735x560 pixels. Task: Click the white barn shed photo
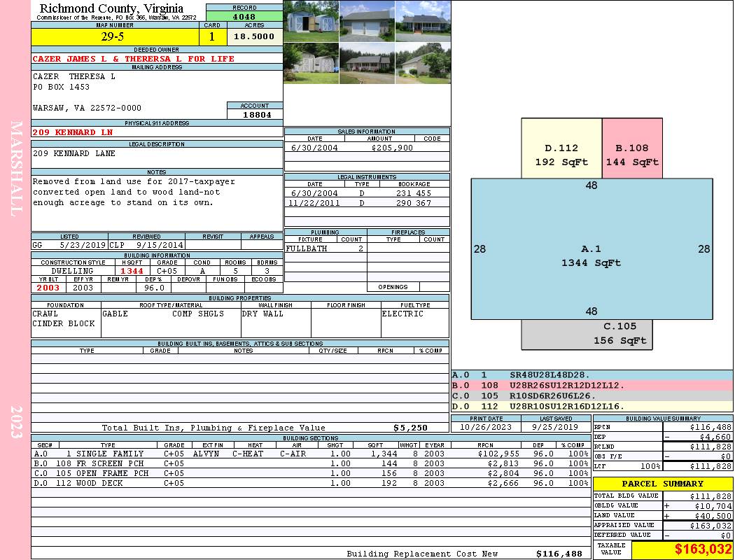pyautogui.click(x=311, y=63)
